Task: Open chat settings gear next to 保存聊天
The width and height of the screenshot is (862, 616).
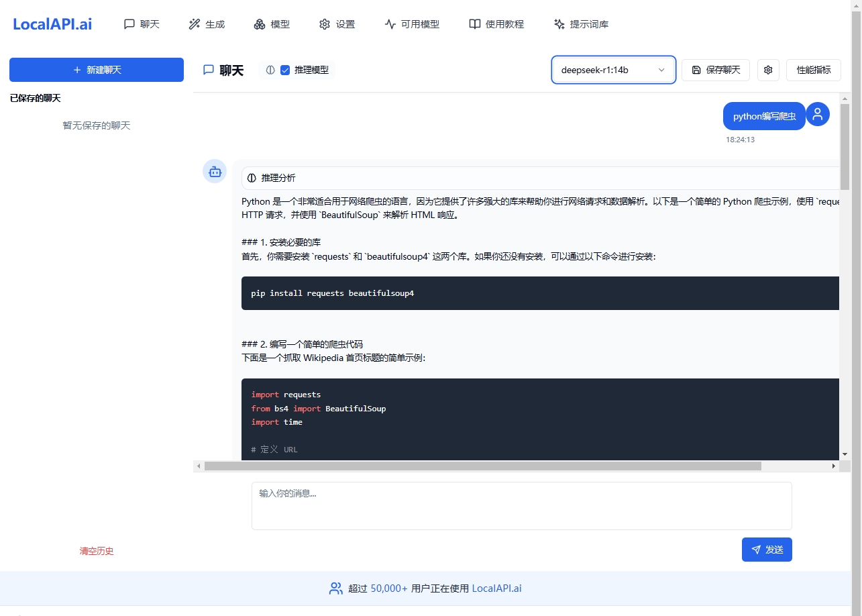Action: coord(768,70)
